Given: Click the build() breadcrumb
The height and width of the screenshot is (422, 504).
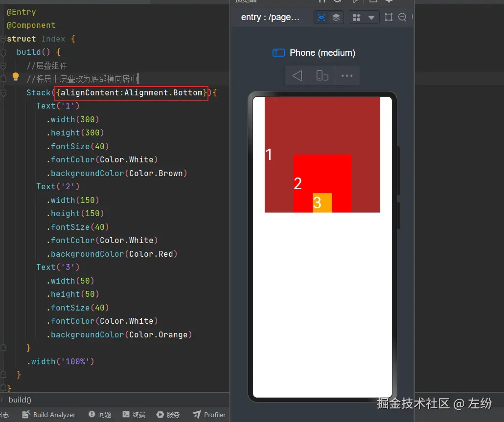Looking at the screenshot, I should point(20,400).
